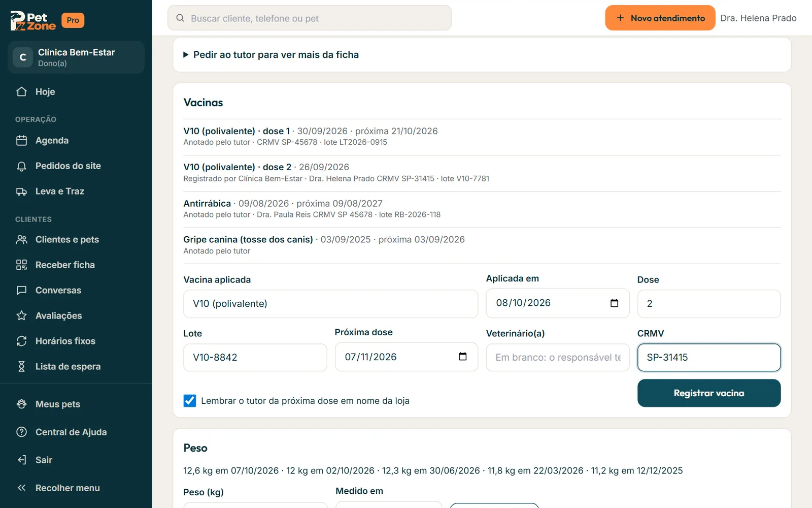812x508 pixels.
Task: Click the chat bubble icon for Conversas
Action: [21, 291]
